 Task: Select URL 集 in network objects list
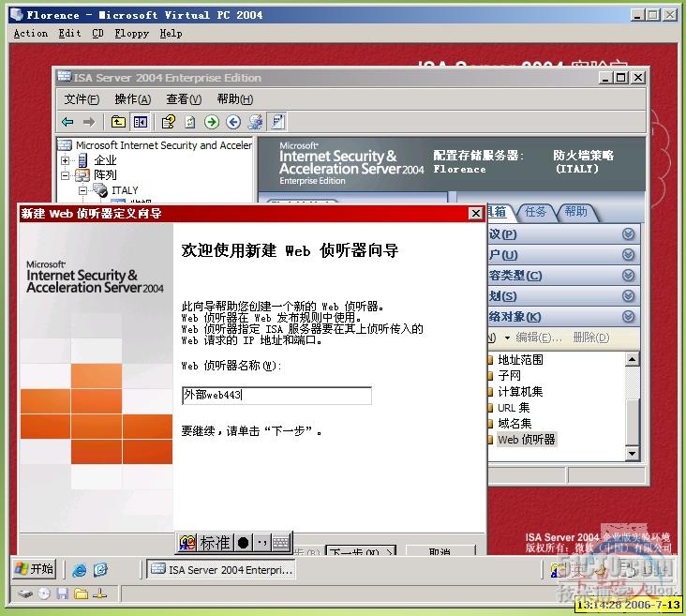514,408
